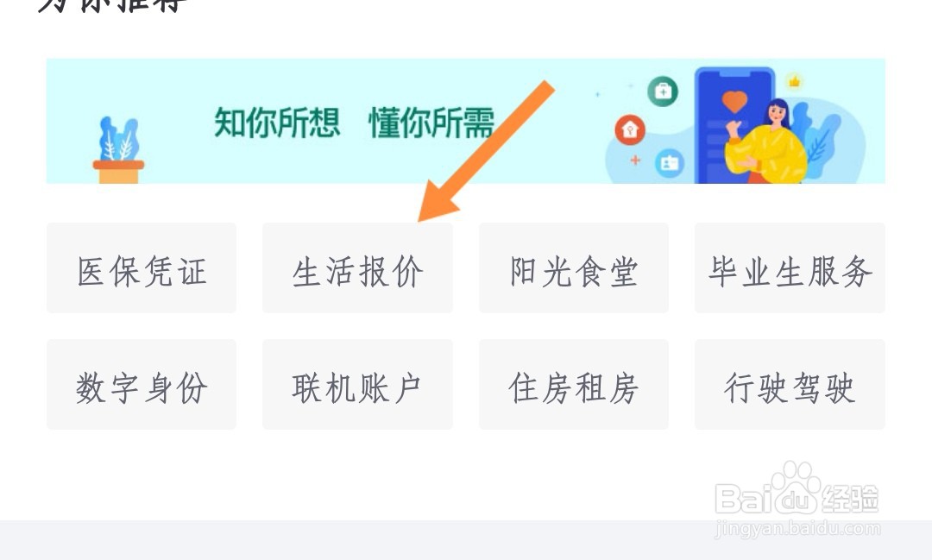Screen dimensions: 932x560
Task: Open 住房租房 service
Action: 574,385
